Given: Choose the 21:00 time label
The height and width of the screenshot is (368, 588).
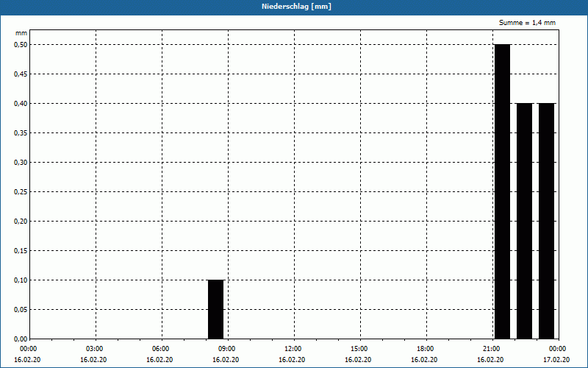Looking at the screenshot, I should pos(492,349).
